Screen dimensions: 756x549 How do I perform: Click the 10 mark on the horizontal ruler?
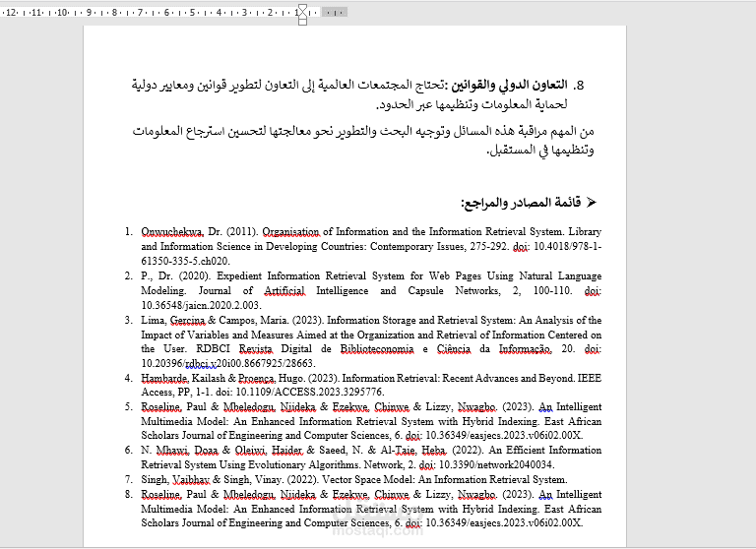coord(62,13)
